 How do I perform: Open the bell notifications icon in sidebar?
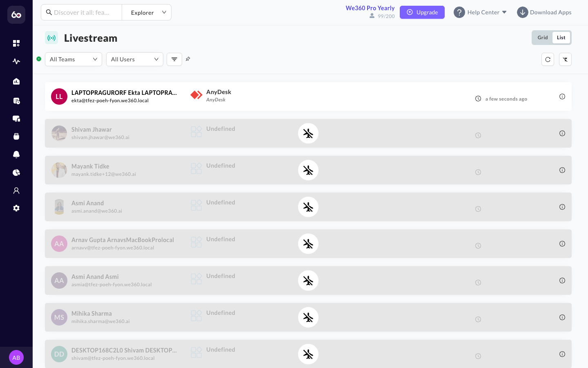click(16, 155)
